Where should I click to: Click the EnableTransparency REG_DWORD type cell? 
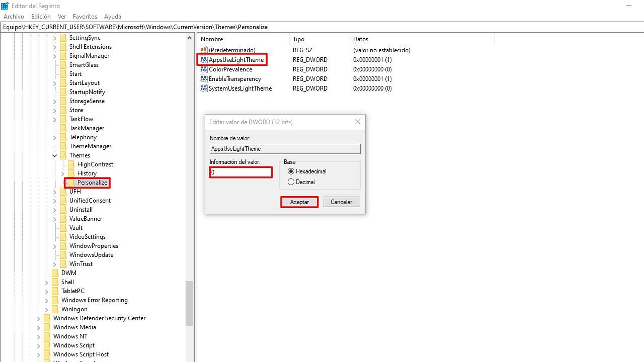tap(310, 79)
